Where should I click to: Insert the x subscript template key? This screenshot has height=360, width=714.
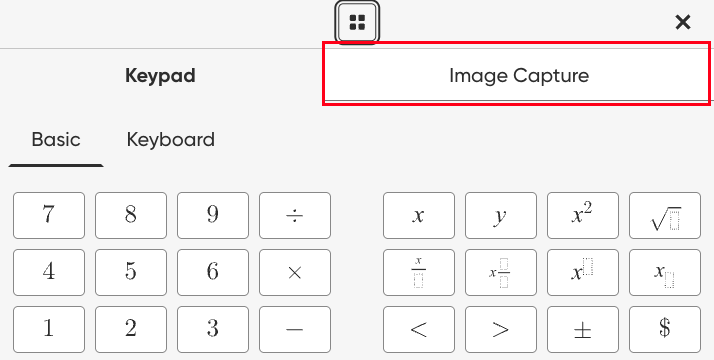(x=665, y=273)
